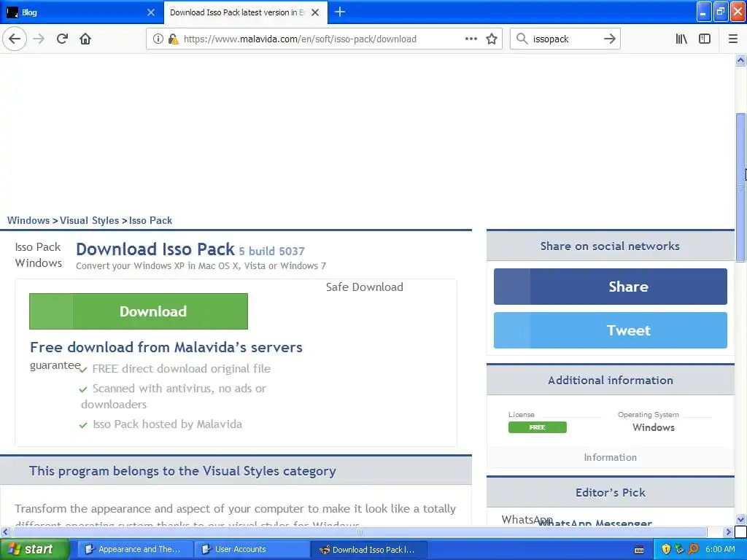Click the lock warning security icon
The width and height of the screenshot is (747, 560).
(x=173, y=39)
